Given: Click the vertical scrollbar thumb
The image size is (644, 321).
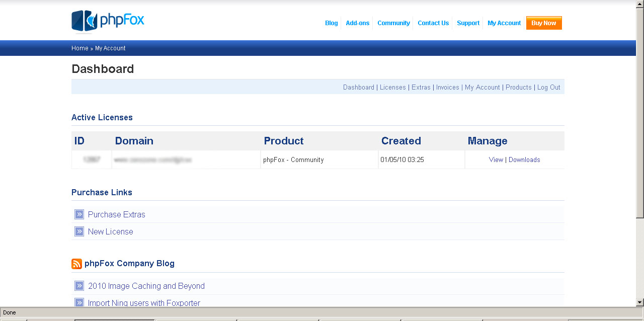Looking at the screenshot, I should [640, 113].
